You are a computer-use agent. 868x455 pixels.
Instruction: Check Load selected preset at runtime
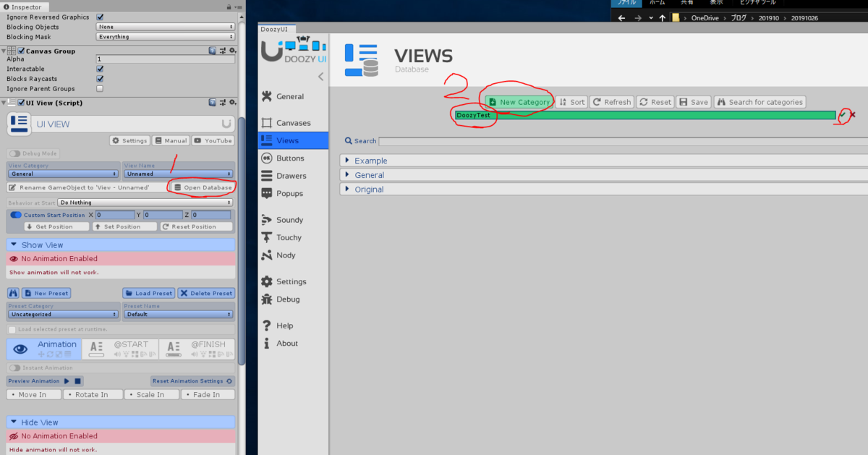coord(12,330)
